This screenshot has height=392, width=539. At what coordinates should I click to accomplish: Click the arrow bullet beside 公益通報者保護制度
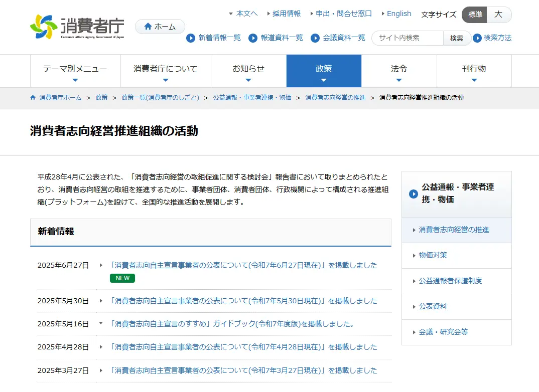[414, 281]
